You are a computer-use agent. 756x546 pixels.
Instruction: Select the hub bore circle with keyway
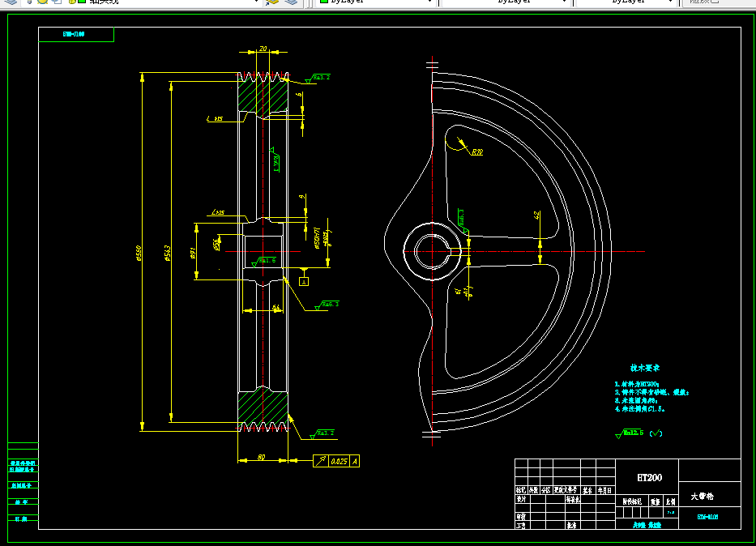coord(433,251)
